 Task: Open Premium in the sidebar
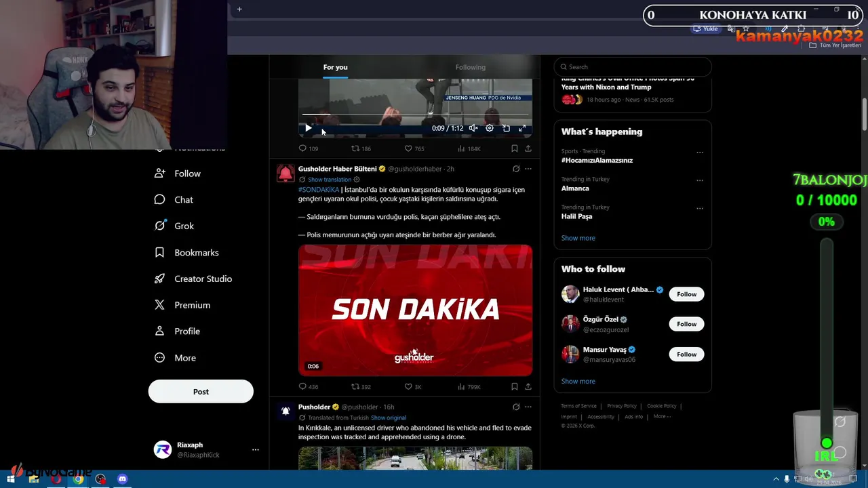click(x=182, y=305)
